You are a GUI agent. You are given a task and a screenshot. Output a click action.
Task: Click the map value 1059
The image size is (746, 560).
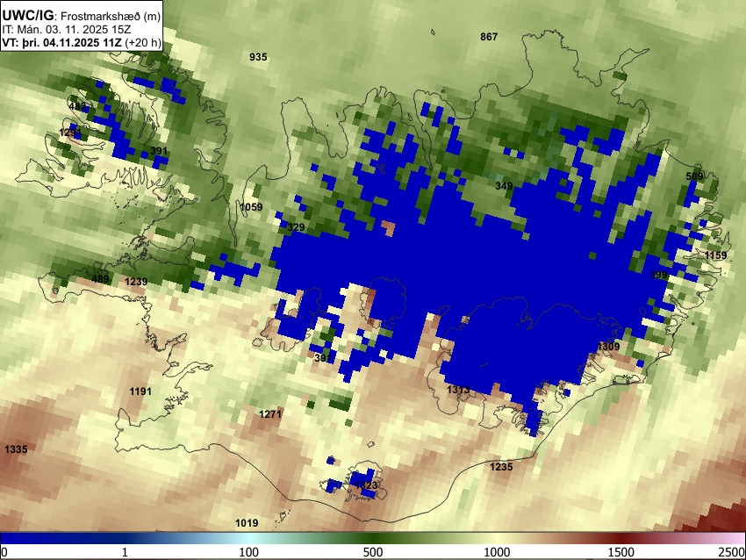coord(251,207)
